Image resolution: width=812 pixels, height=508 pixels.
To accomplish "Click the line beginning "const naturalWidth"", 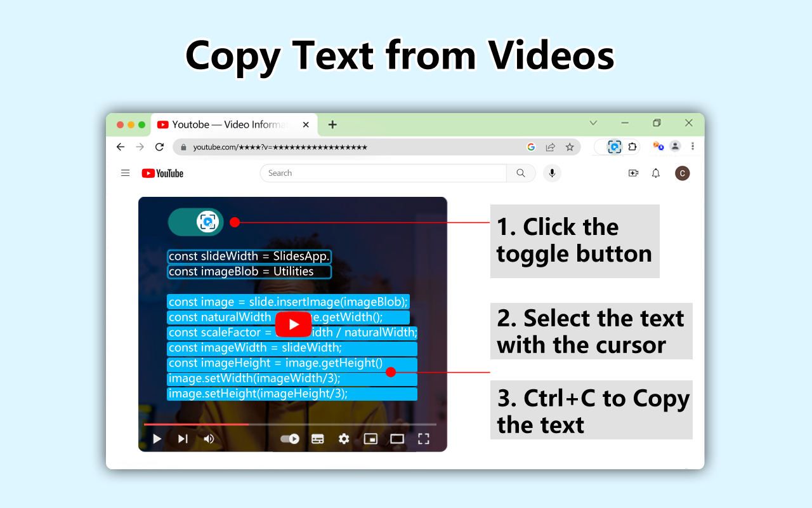I will tap(289, 317).
